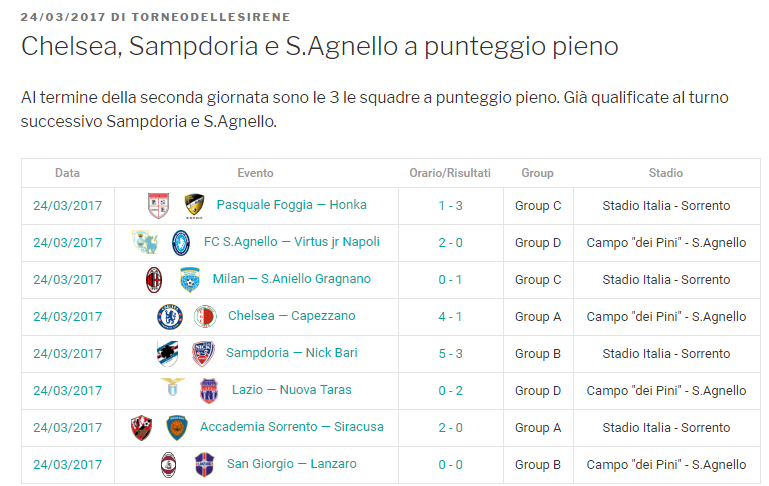
Task: Open the Lazio — Nuova Taras 0 - 2 score
Action: (x=450, y=391)
